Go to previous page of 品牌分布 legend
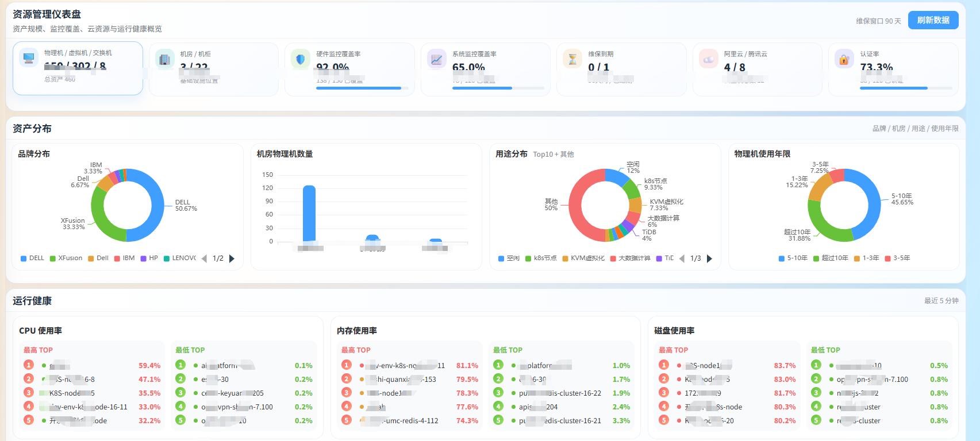Viewport: 980px width, 441px height. pyautogui.click(x=204, y=258)
